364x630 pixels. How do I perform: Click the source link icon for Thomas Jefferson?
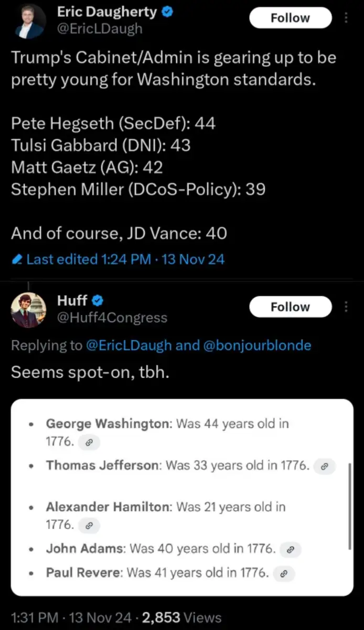[324, 466]
